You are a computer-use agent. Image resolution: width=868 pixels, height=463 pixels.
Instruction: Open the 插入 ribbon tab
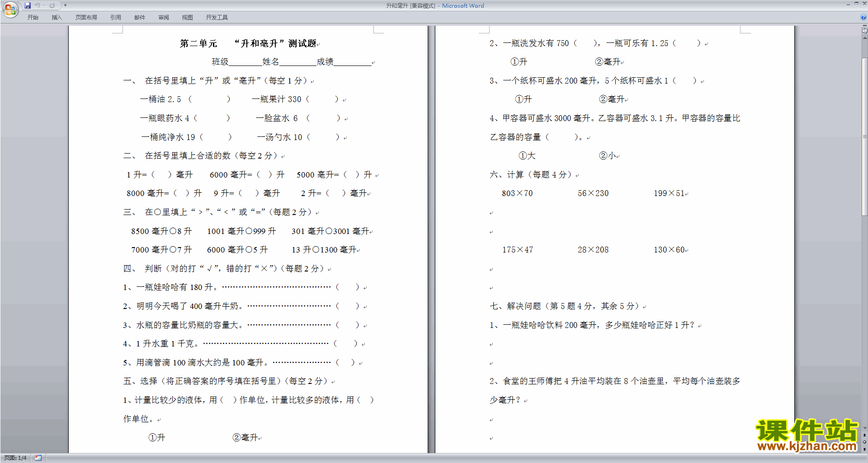(57, 18)
